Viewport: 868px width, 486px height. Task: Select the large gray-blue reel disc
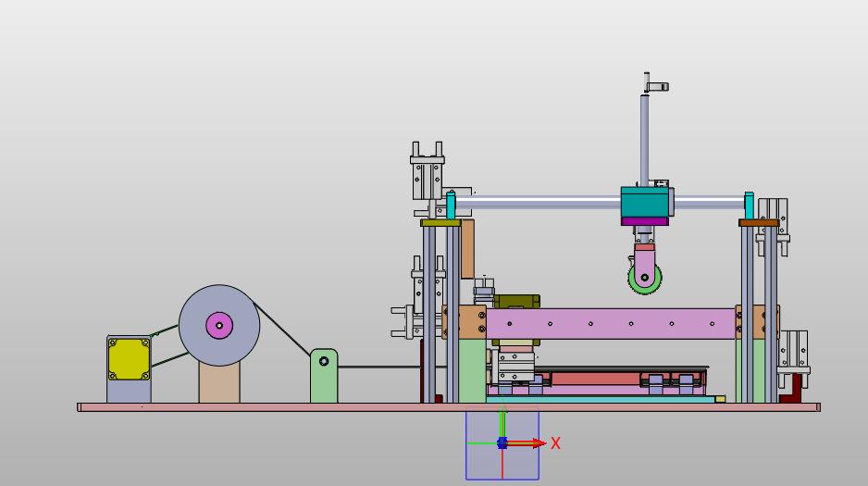[219, 326]
